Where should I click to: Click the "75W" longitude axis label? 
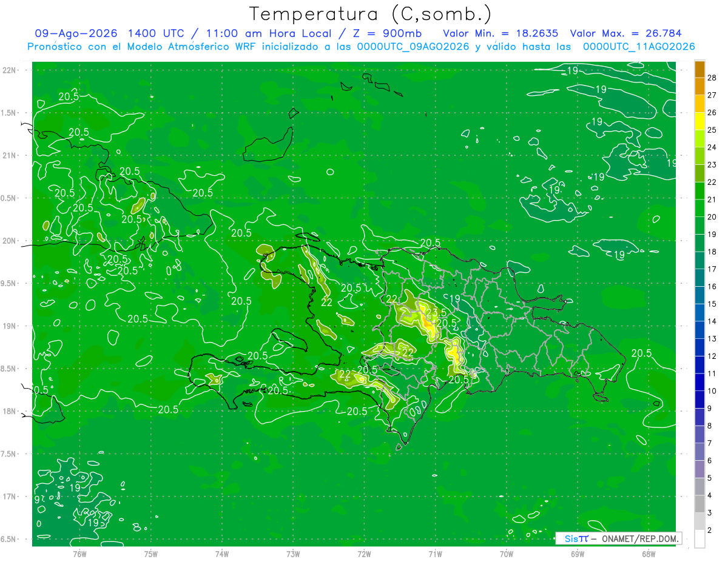[x=150, y=554]
